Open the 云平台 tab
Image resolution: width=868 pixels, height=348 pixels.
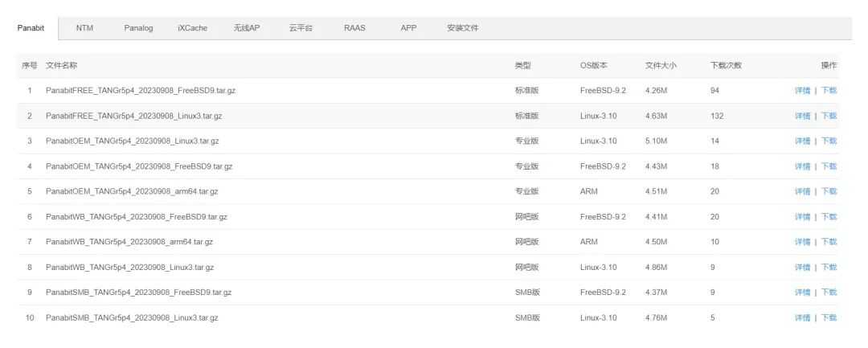(x=301, y=28)
